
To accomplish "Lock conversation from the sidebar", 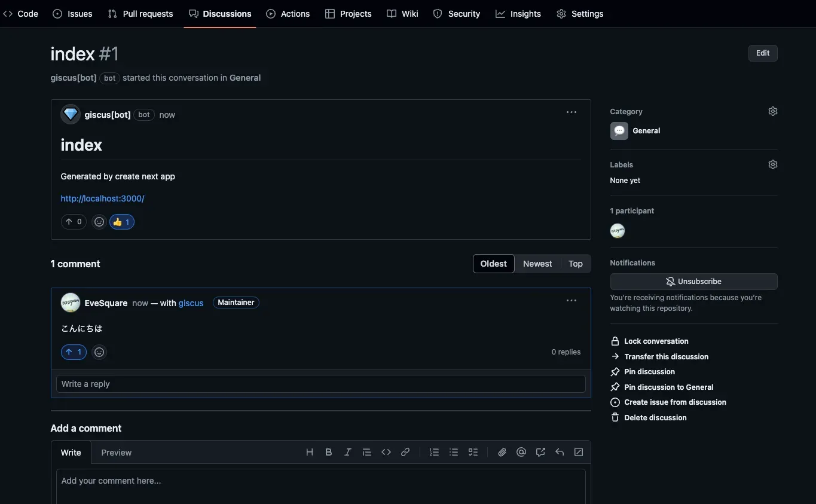I will click(649, 341).
